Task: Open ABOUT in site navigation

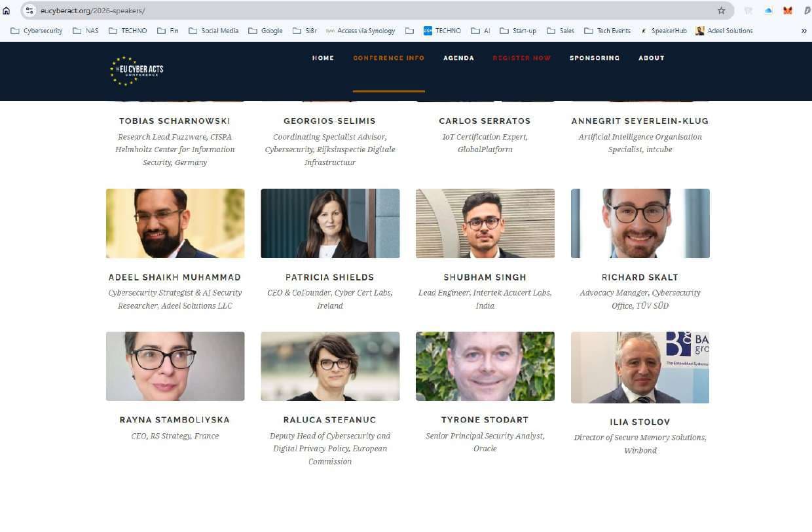Action: coord(652,58)
